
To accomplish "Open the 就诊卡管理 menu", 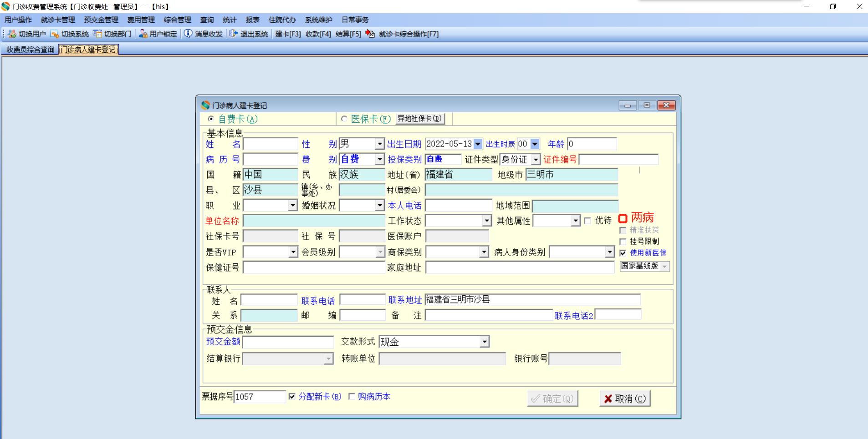I will (58, 20).
